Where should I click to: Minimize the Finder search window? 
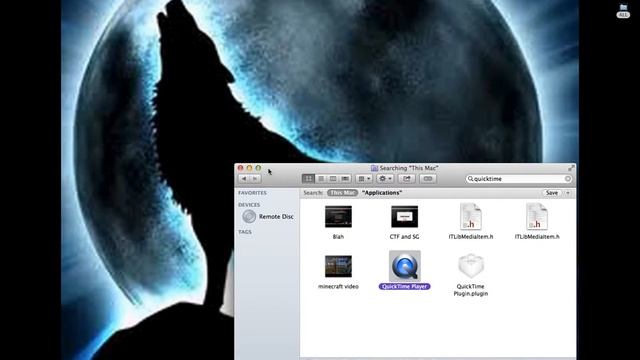(249, 168)
